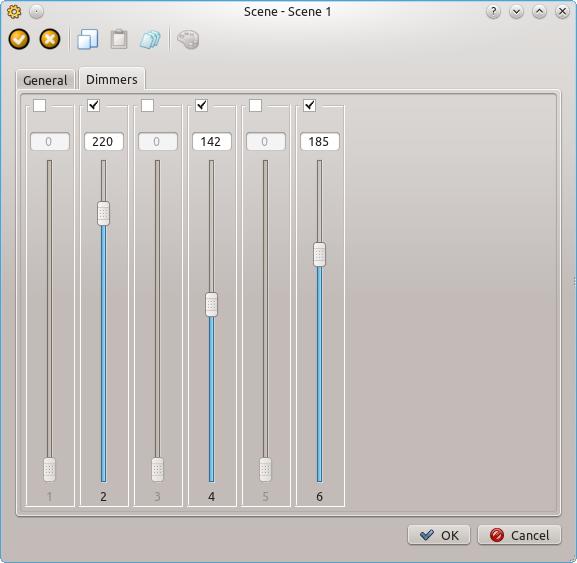Click the question-mark help button in the title bar
The image size is (577, 563).
[x=493, y=12]
